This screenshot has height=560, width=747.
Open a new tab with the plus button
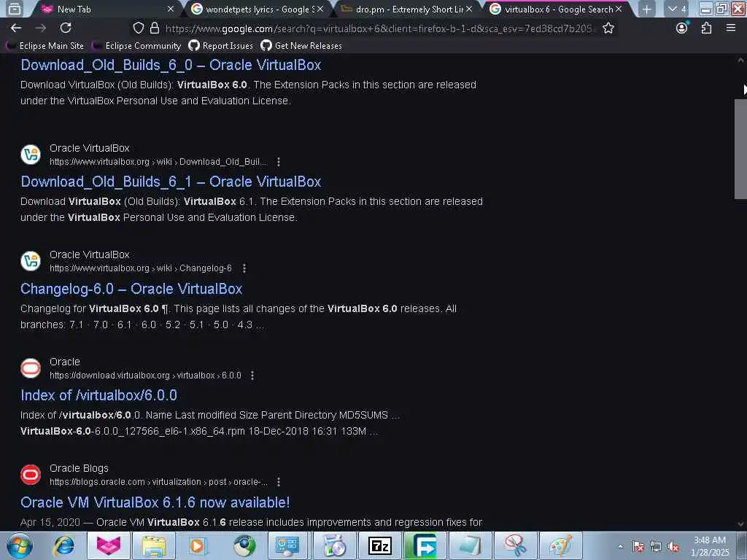pyautogui.click(x=646, y=9)
